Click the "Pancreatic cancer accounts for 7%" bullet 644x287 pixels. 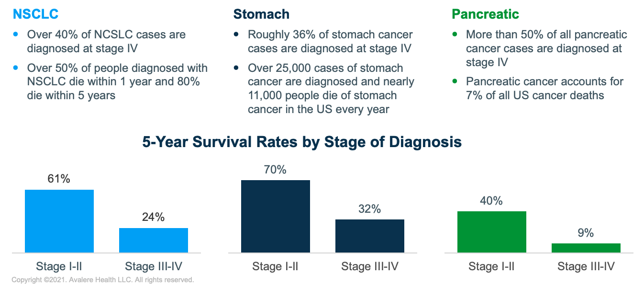coord(544,88)
